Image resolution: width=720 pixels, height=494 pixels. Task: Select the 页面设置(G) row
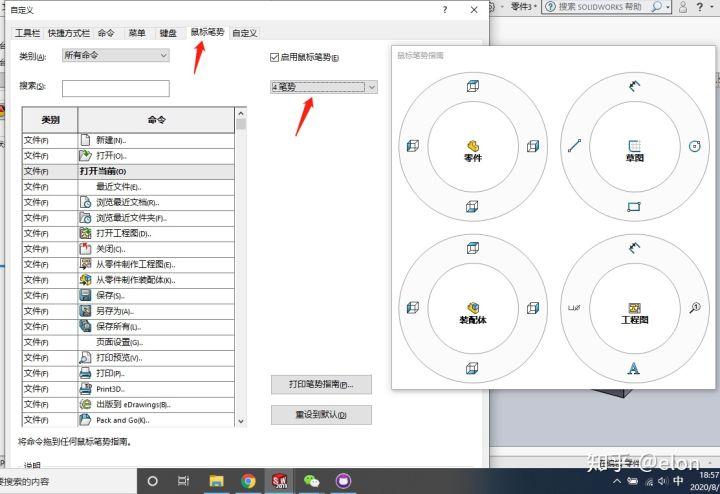pyautogui.click(x=128, y=342)
